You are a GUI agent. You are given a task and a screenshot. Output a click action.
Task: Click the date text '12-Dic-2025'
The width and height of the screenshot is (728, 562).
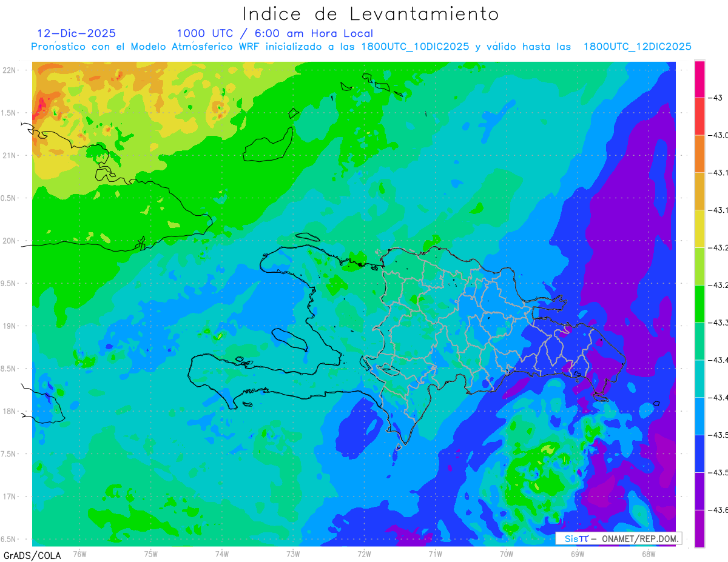76,33
